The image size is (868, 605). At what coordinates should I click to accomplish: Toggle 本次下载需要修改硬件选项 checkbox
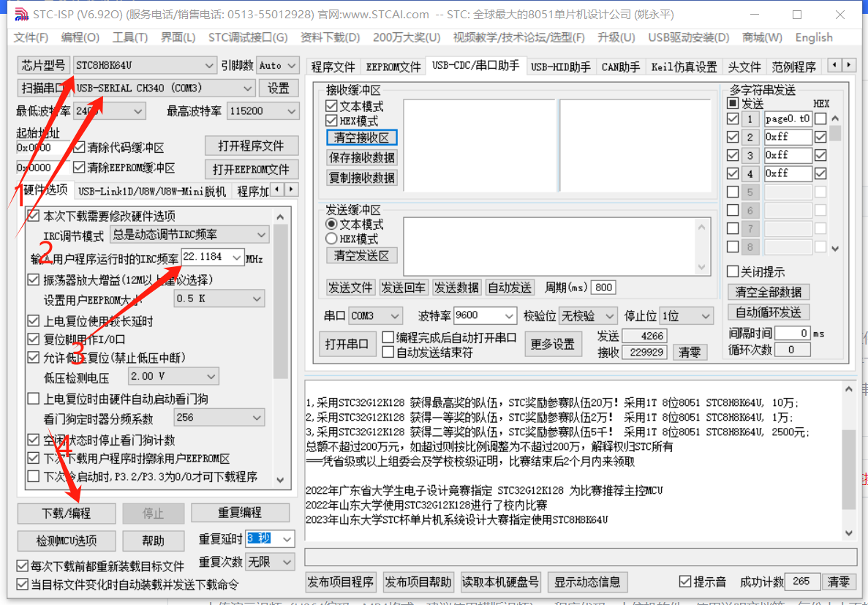click(x=33, y=216)
